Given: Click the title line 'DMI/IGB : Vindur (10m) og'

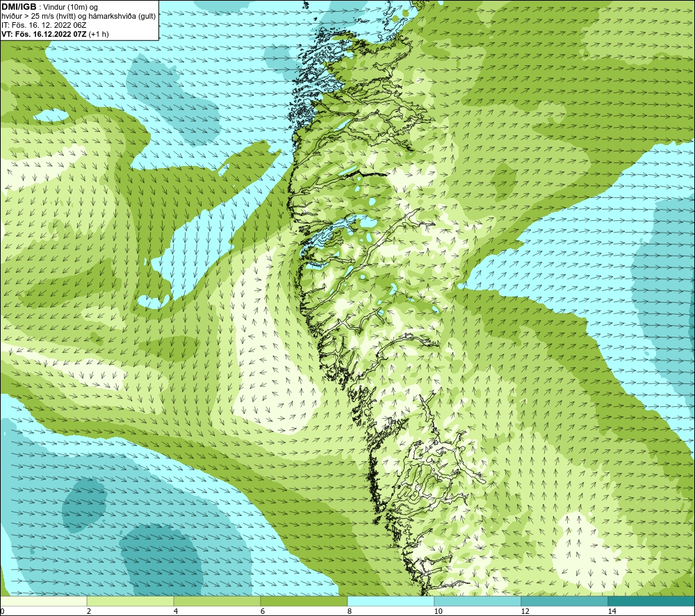Looking at the screenshot, I should click(x=49, y=7).
